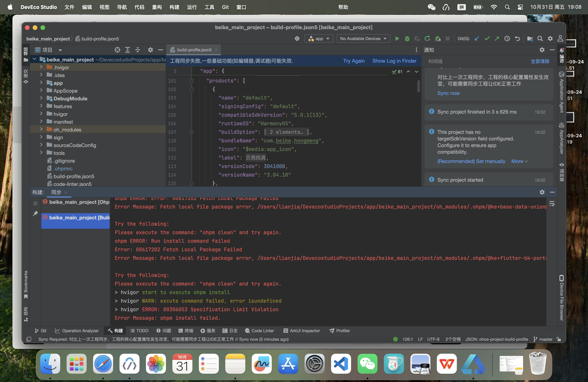Toggle soft-wrap in build output panel
The height and width of the screenshot is (382, 588).
tap(552, 204)
